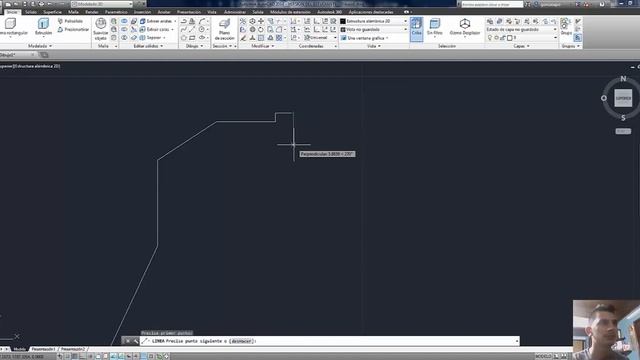Toggle the MODELO space button in status bar
Image resolution: width=640 pixels, height=360 pixels.
point(543,356)
